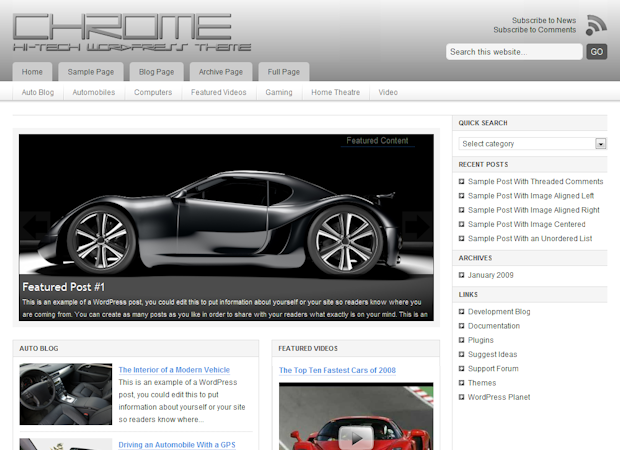Open Sample Post With Image Aligned Left
Viewport: 620px width, 450px height.
click(531, 196)
